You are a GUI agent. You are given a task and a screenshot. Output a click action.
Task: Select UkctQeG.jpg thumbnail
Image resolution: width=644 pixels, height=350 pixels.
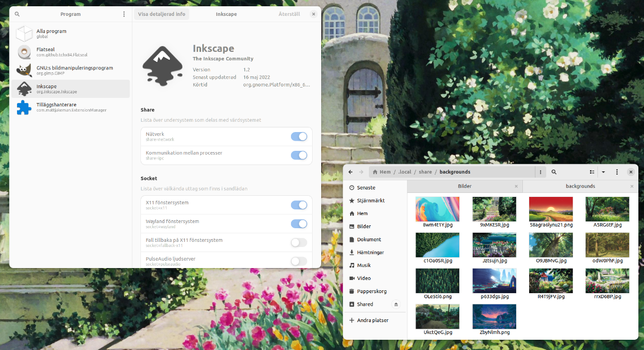click(438, 316)
